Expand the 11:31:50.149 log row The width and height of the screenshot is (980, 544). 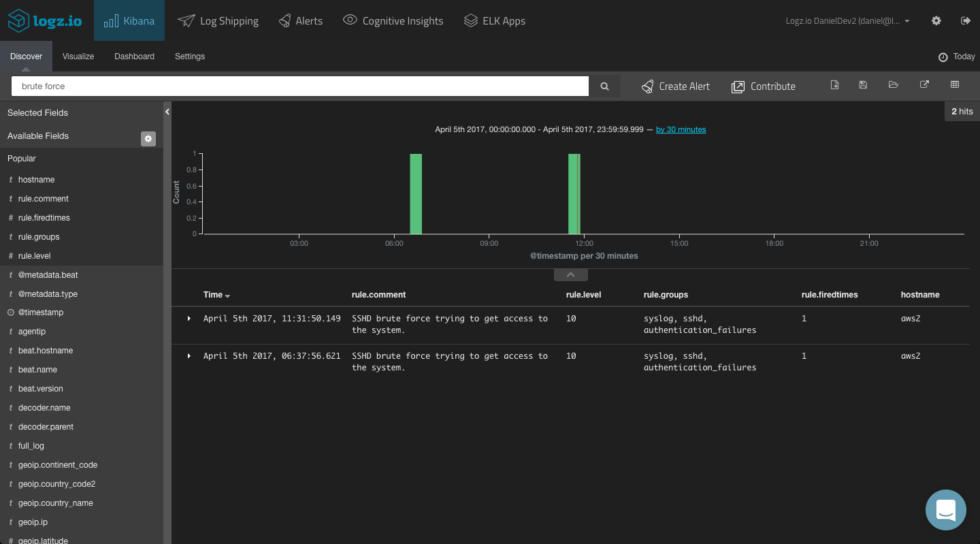(x=189, y=319)
